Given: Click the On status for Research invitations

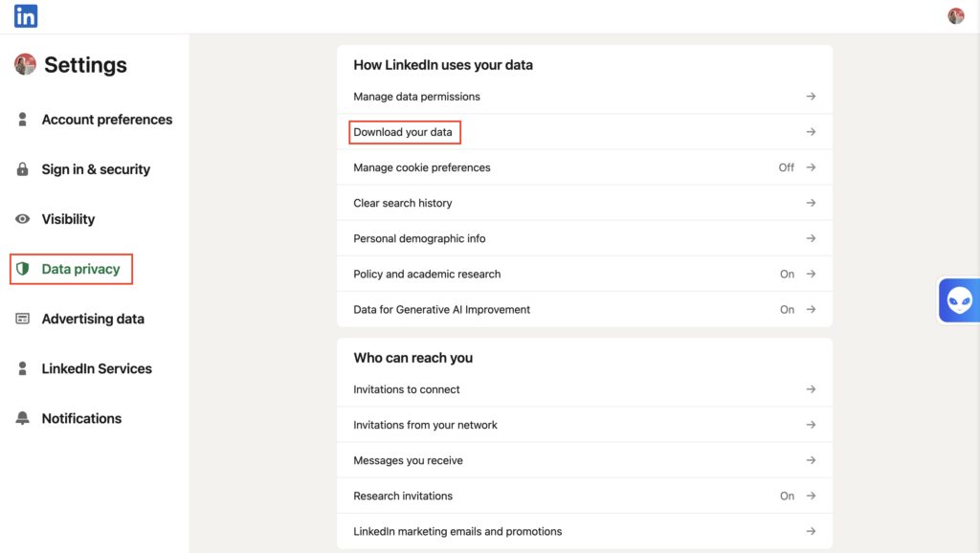Looking at the screenshot, I should 787,496.
